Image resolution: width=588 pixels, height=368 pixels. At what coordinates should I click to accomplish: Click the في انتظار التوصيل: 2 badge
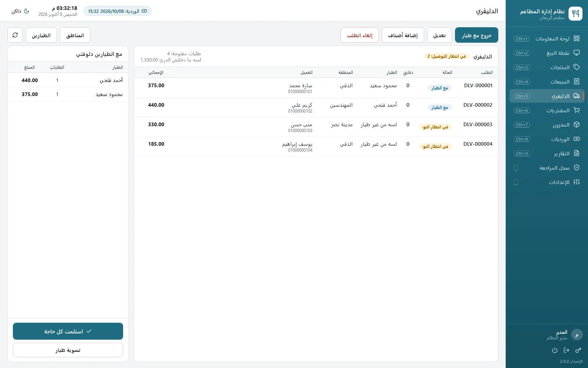coord(447,56)
